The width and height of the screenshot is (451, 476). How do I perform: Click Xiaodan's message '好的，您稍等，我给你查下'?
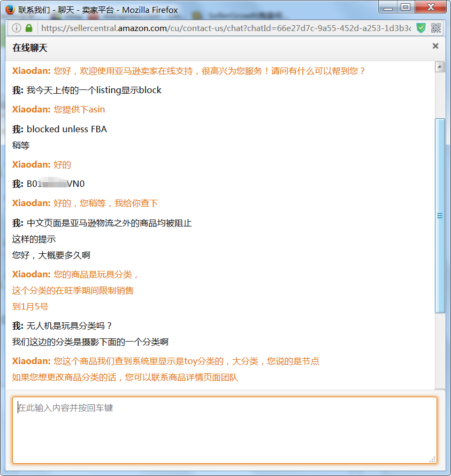106,203
